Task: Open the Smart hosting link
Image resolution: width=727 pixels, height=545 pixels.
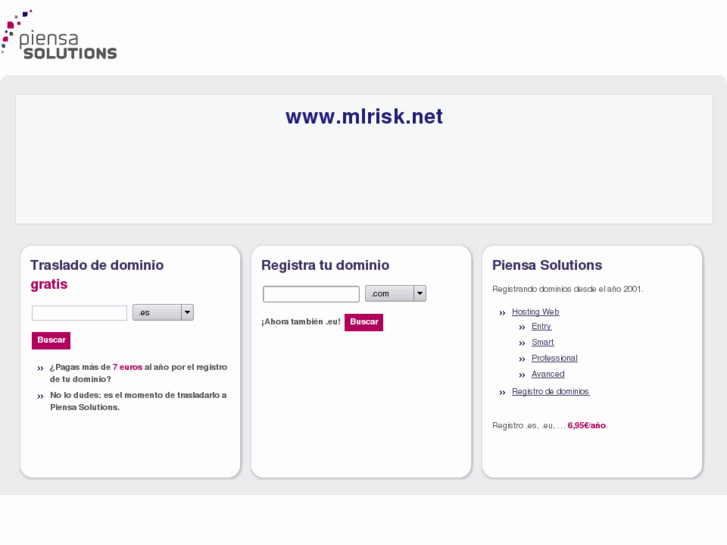Action: pyautogui.click(x=542, y=342)
